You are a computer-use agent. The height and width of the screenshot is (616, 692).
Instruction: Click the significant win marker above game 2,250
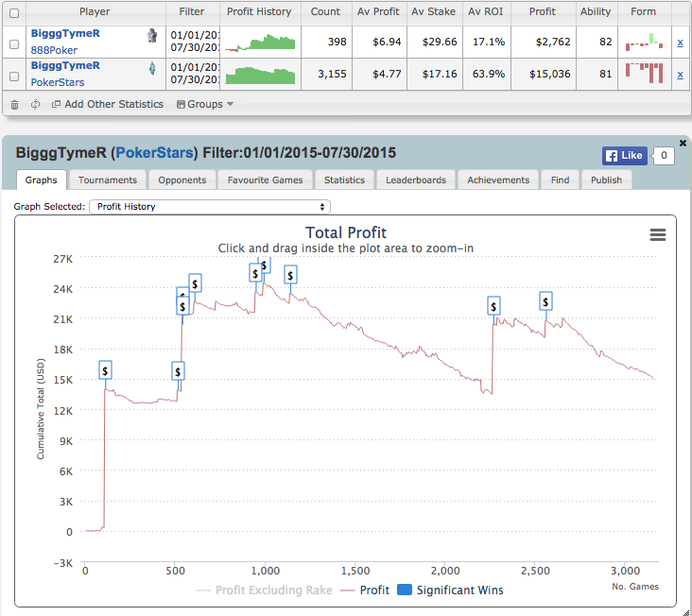(493, 306)
